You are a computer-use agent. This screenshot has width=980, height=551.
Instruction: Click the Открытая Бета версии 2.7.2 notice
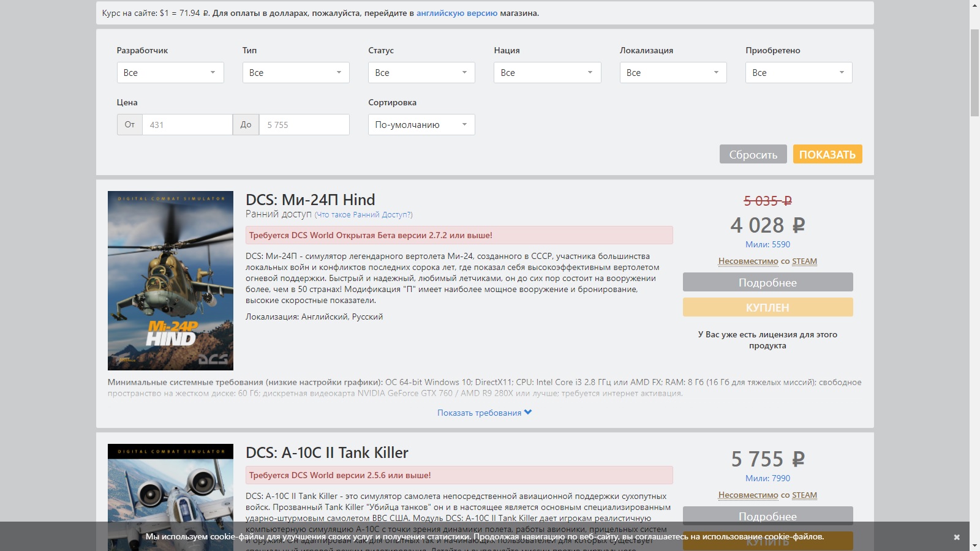coord(459,235)
